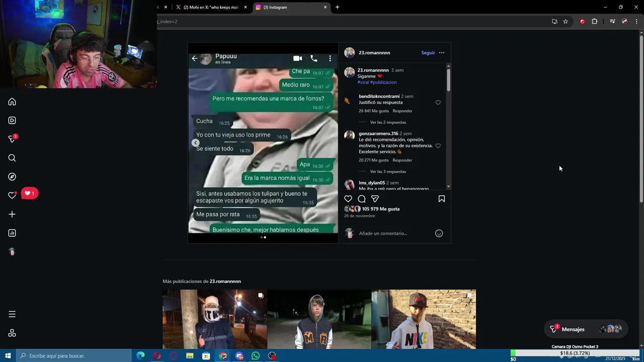The width and height of the screenshot is (644, 362).
Task: Click the taskbar search box Escribe aquí para buscar
Action: pos(74,355)
